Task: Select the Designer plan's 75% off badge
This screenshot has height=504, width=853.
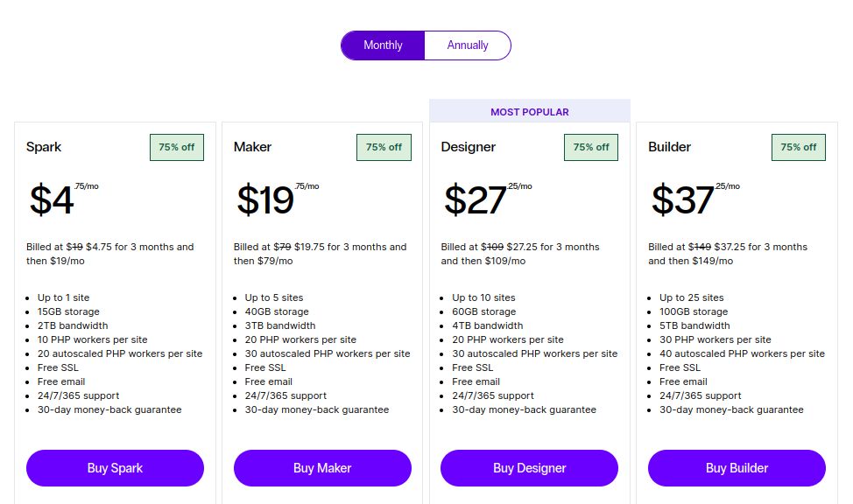Action: point(591,147)
